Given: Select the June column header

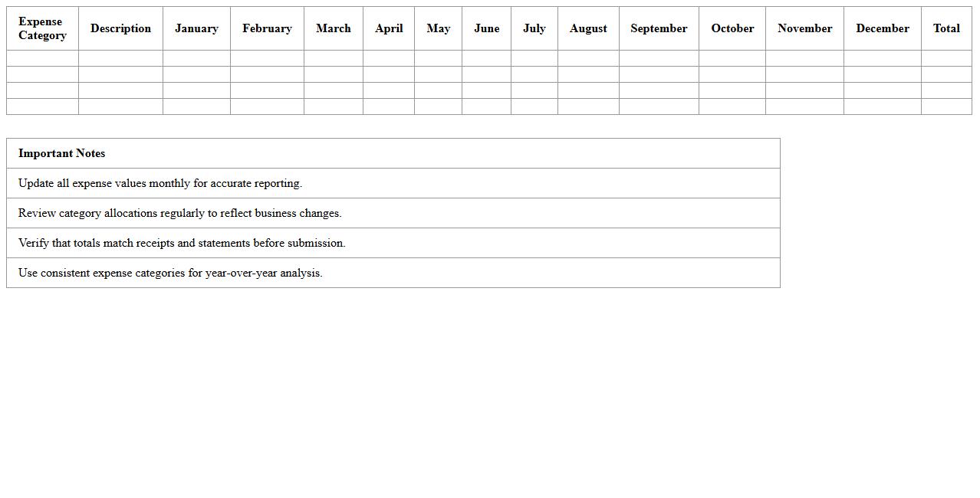Looking at the screenshot, I should 486,28.
